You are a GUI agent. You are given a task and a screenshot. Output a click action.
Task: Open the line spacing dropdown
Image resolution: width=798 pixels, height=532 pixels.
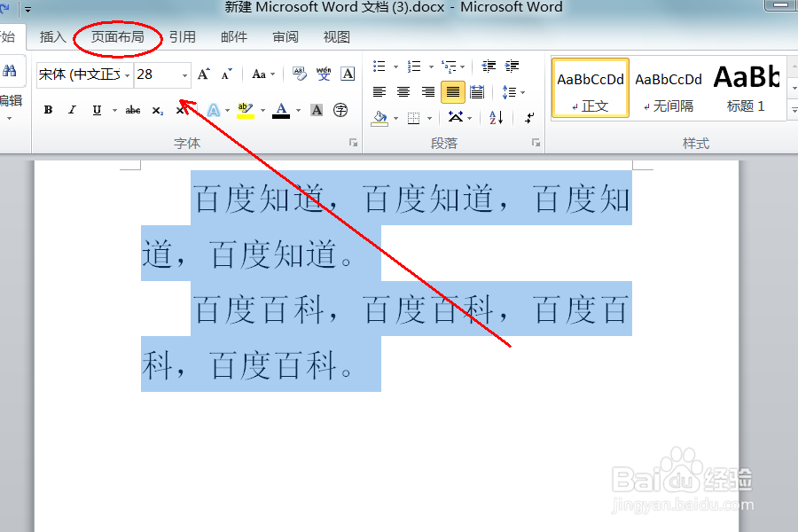(x=512, y=91)
